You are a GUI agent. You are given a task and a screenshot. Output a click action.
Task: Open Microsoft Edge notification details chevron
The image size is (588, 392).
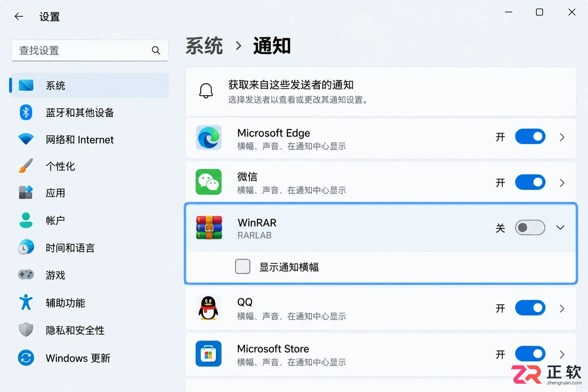[562, 137]
